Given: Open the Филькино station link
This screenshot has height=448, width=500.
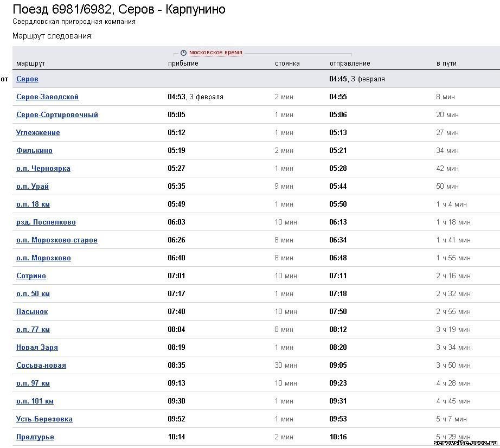Looking at the screenshot, I should click(35, 150).
